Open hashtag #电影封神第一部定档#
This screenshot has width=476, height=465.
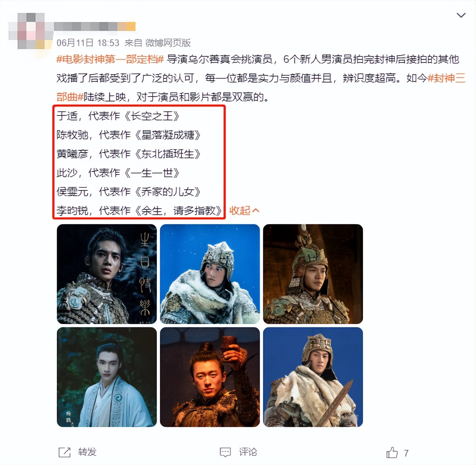point(110,59)
